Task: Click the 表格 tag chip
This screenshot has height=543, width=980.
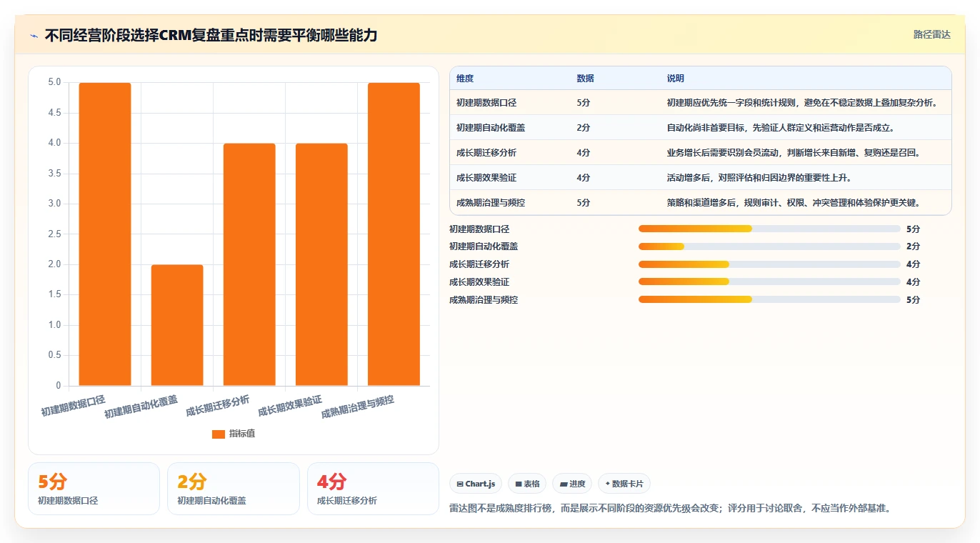Action: click(x=527, y=484)
